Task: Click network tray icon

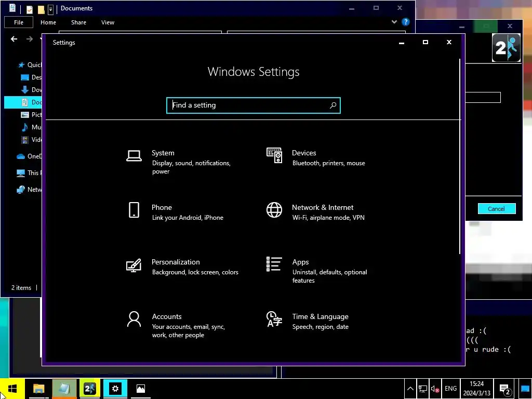Action: [x=423, y=389]
